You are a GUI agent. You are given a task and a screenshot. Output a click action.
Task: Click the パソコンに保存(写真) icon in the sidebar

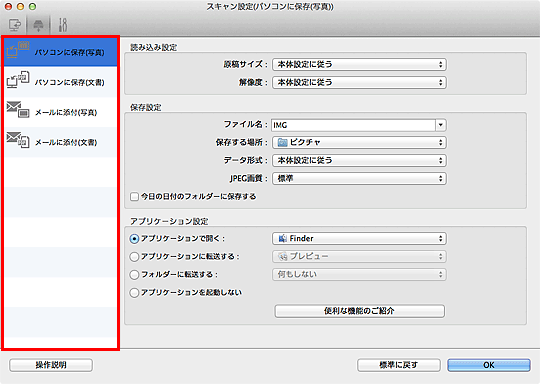(18, 50)
